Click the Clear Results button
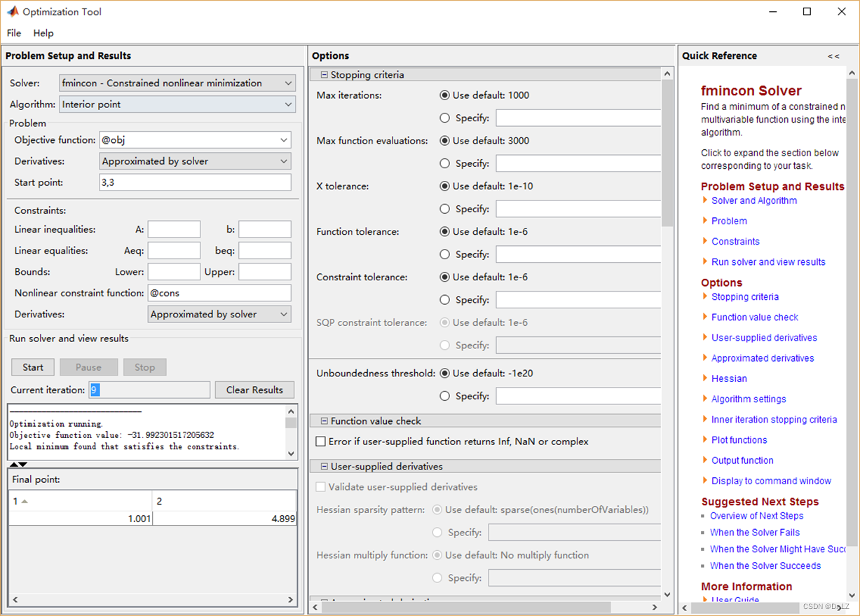 click(255, 390)
